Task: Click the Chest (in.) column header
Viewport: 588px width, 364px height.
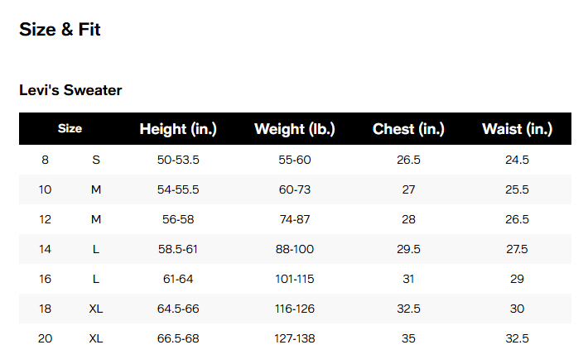Action: (x=408, y=129)
